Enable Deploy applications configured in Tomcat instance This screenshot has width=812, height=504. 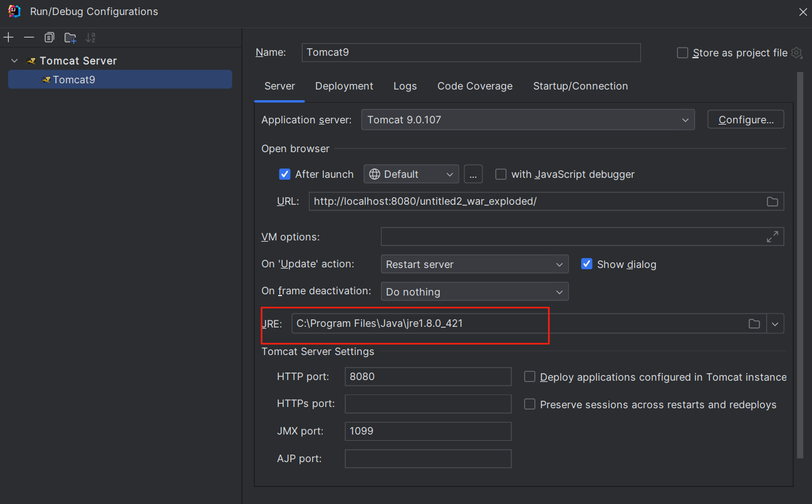pos(530,377)
